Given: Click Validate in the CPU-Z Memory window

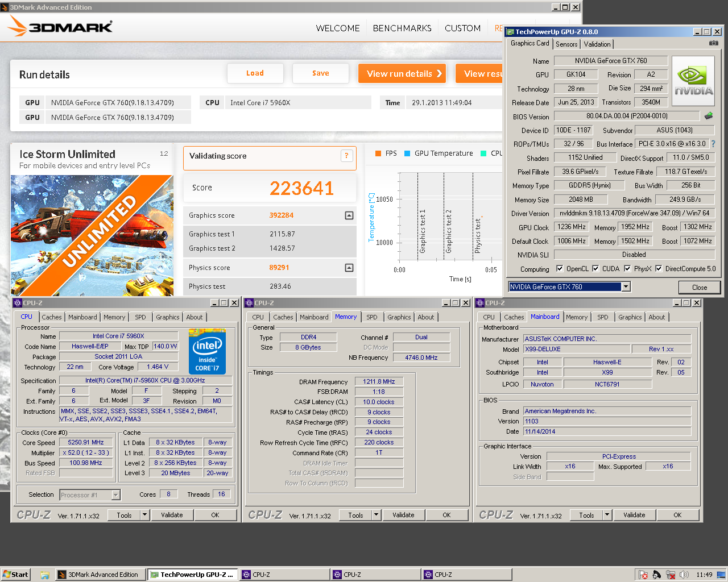Looking at the screenshot, I should coord(403,515).
